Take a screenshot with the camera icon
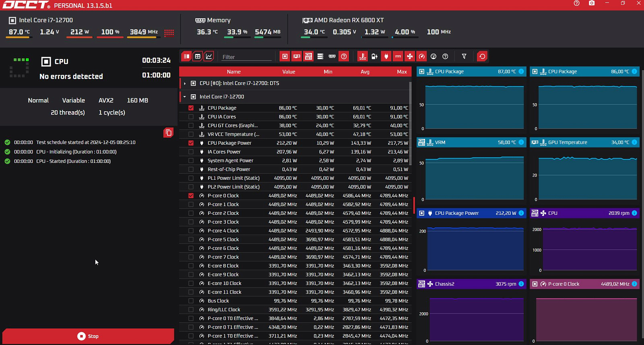 pyautogui.click(x=592, y=3)
